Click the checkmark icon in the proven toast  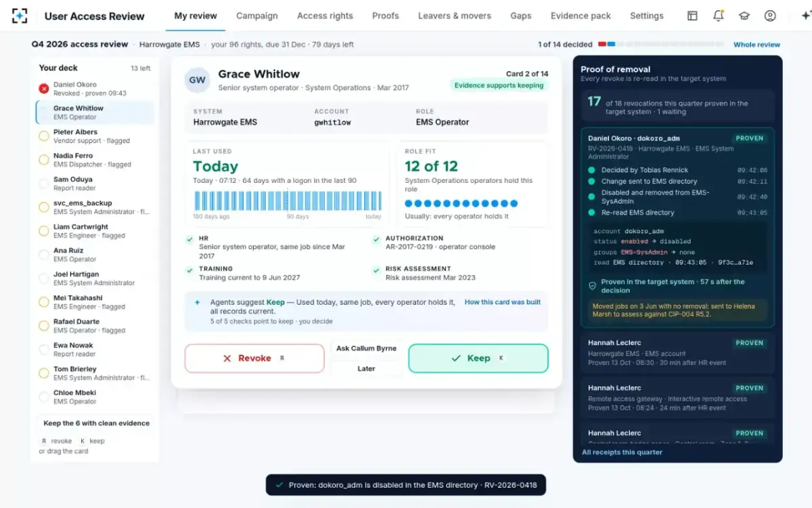(279, 485)
